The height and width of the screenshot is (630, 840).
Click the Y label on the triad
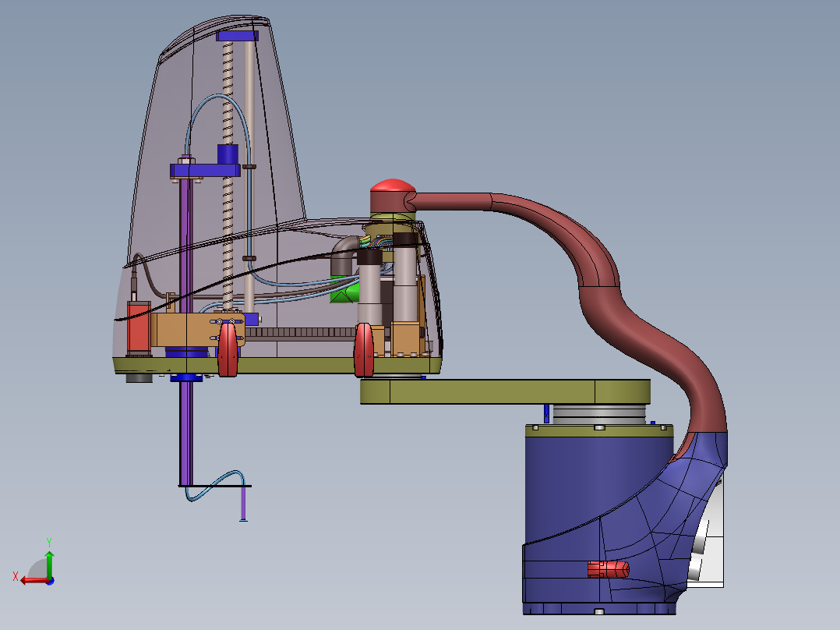click(49, 542)
